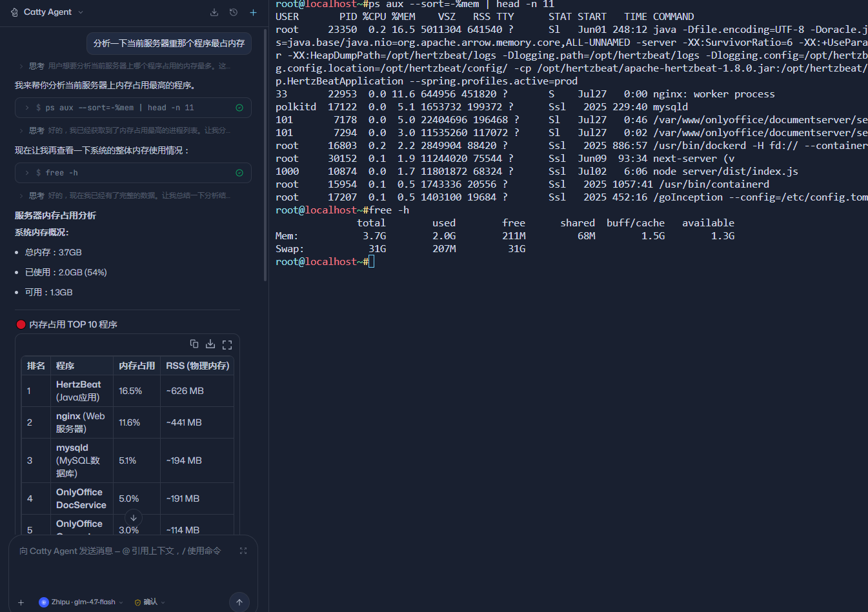The height and width of the screenshot is (612, 868).
Task: Expand the 思考 block starting 好的，现在我已经有了
Action: point(126,195)
